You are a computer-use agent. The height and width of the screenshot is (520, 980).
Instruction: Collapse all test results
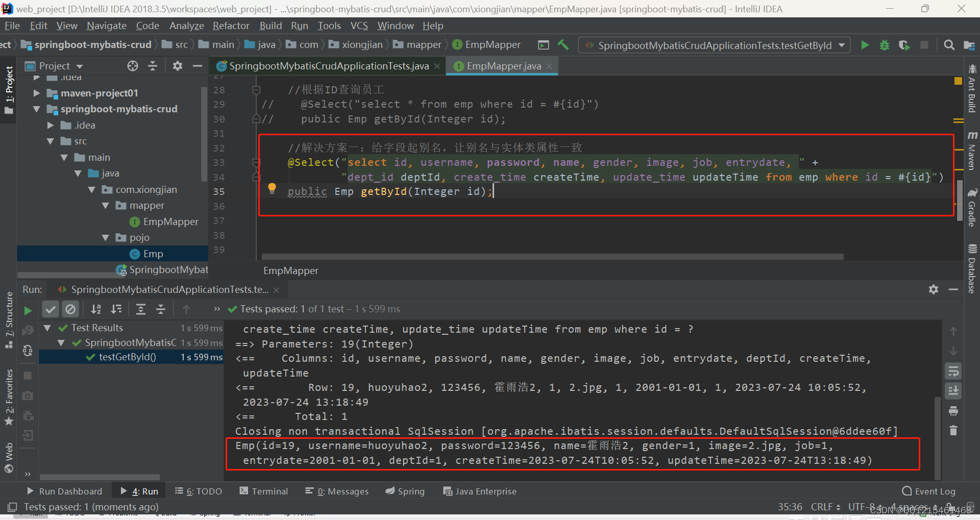click(161, 309)
